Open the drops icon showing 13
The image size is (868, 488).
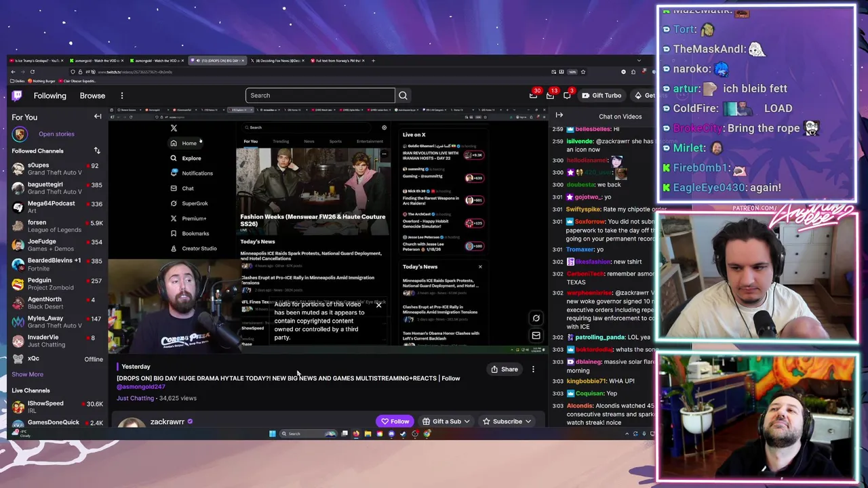click(550, 96)
